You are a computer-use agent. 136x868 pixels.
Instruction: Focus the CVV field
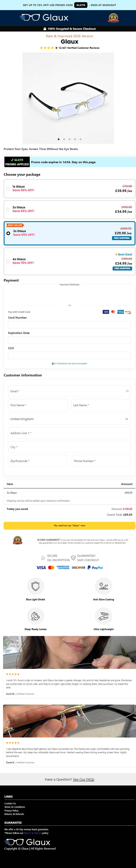click(69, 355)
